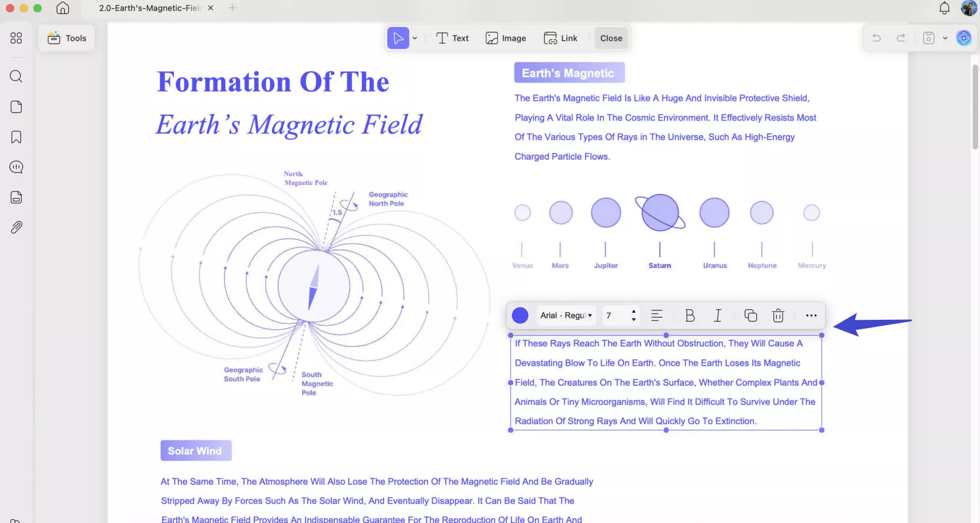Select the Link tool button

[560, 38]
